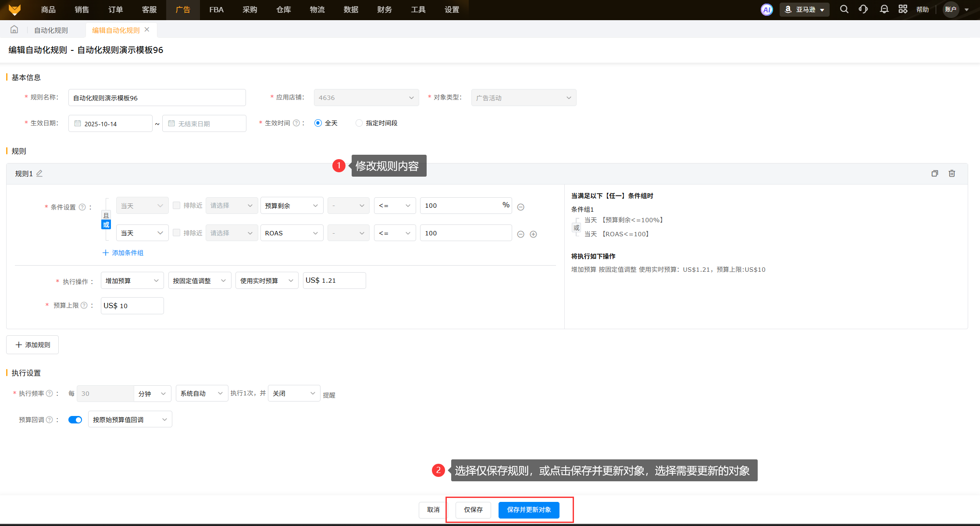Open notifications bell icon
This screenshot has height=526, width=980.
[x=884, y=9]
